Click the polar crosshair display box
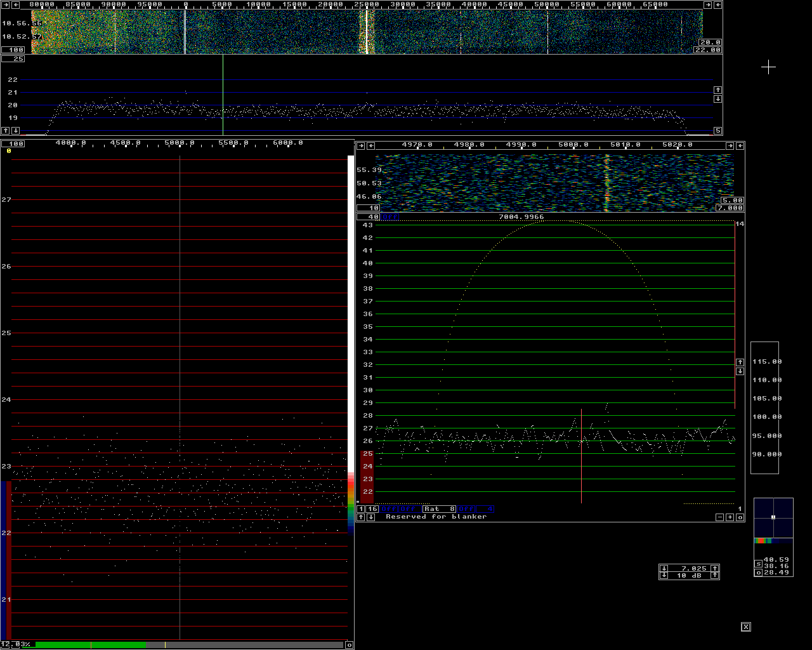The width and height of the screenshot is (812, 650). (x=773, y=517)
